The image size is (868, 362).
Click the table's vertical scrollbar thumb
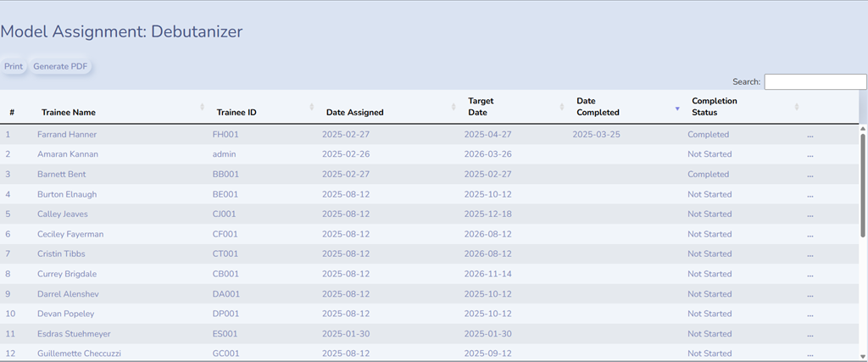pyautogui.click(x=863, y=185)
